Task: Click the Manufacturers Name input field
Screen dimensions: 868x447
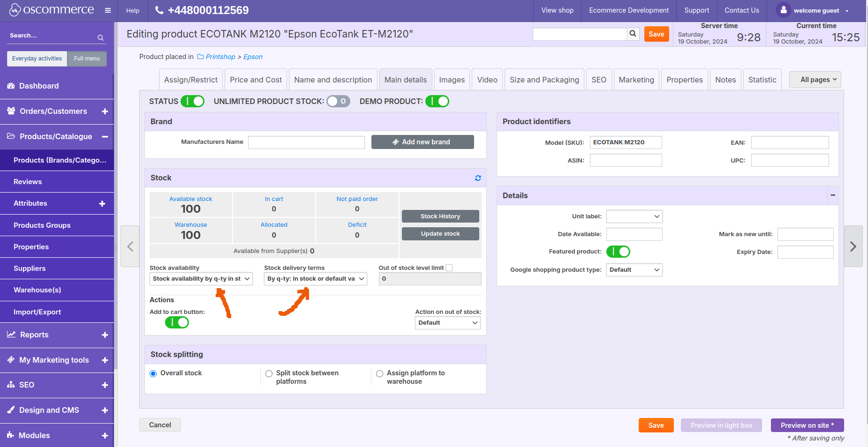Action: (306, 142)
